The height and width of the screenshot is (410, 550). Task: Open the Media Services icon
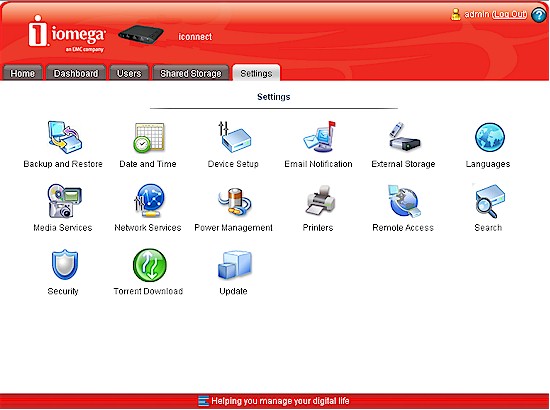coord(65,201)
